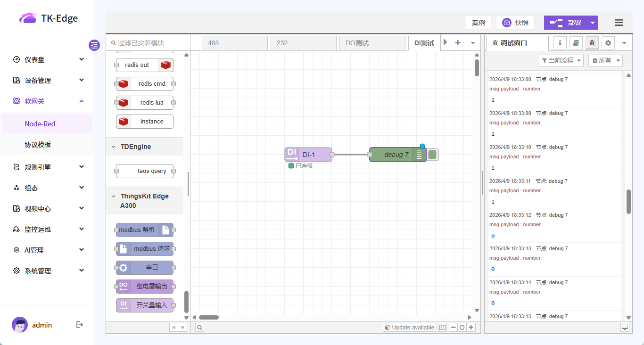Click the debug messages bug icon
The image size is (644, 345).
pos(592,43)
